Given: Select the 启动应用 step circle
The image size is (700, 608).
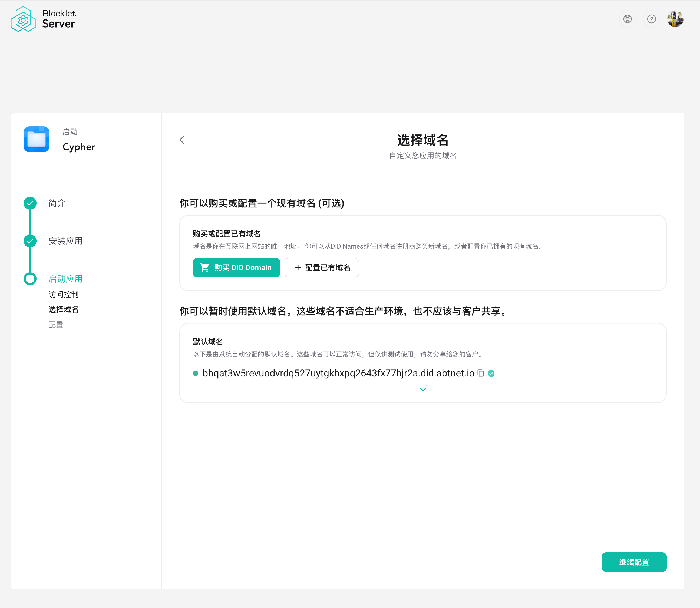Looking at the screenshot, I should point(30,279).
